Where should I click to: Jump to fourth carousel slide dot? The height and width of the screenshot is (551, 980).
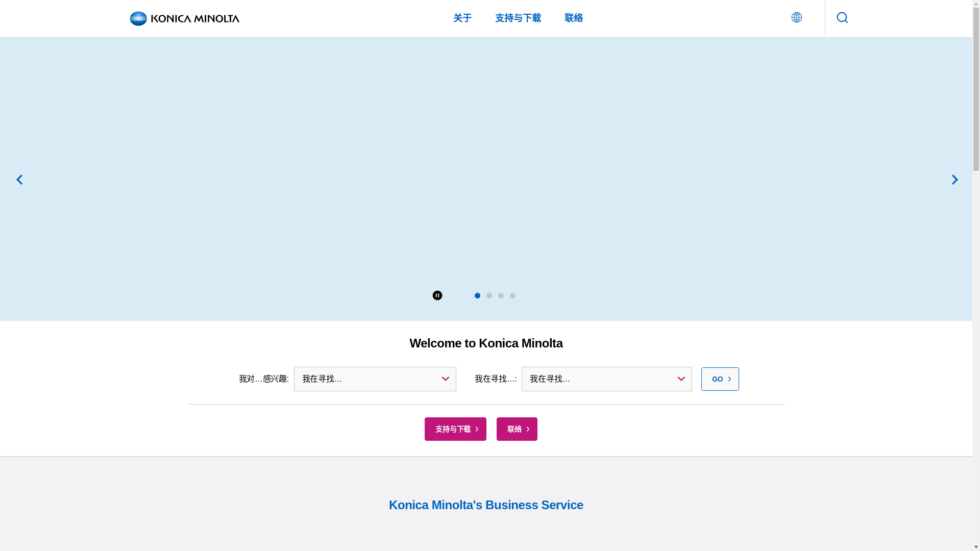pyautogui.click(x=512, y=296)
